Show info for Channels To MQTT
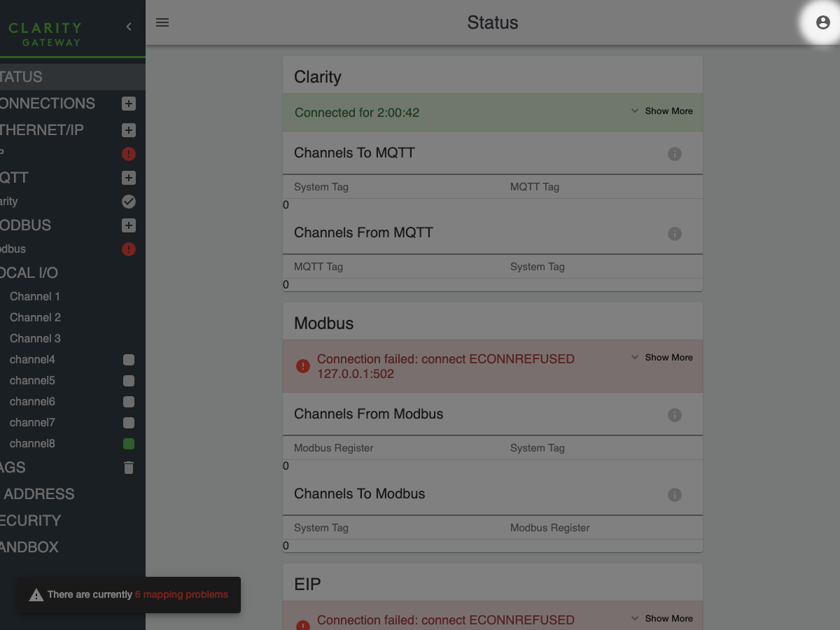 click(675, 154)
